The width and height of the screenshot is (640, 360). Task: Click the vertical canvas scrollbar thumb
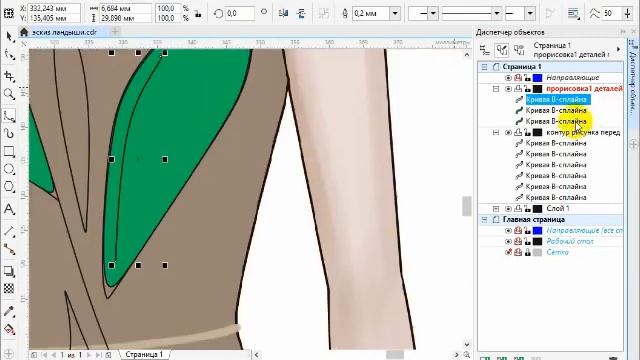467,206
